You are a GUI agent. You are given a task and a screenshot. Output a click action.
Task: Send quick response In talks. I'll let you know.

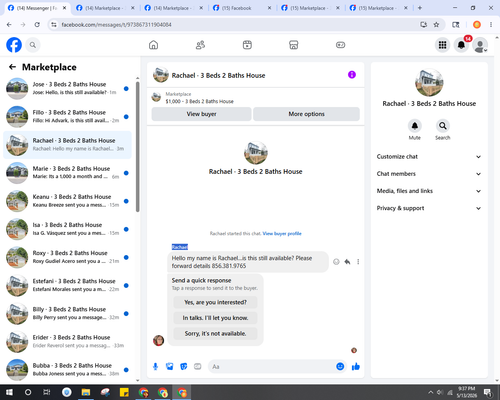pos(215,318)
